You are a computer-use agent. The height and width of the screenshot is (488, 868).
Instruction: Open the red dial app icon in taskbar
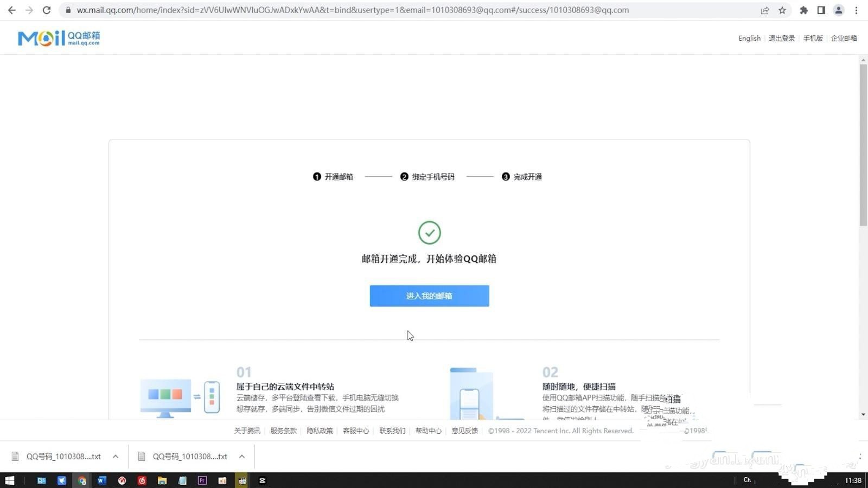[122, 480]
